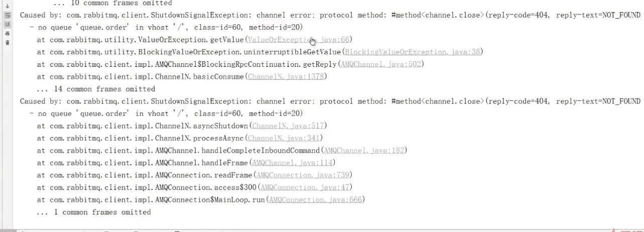Click the print console output icon
The height and width of the screenshot is (232, 644).
point(7,33)
